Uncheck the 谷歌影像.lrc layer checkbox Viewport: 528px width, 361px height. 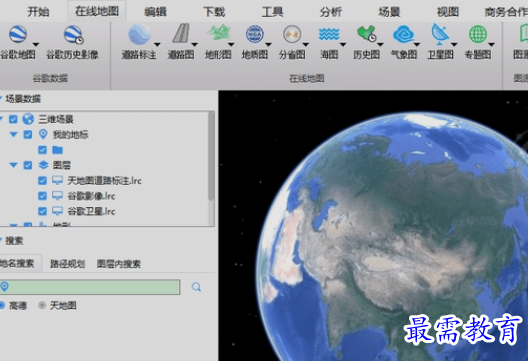[x=42, y=196]
